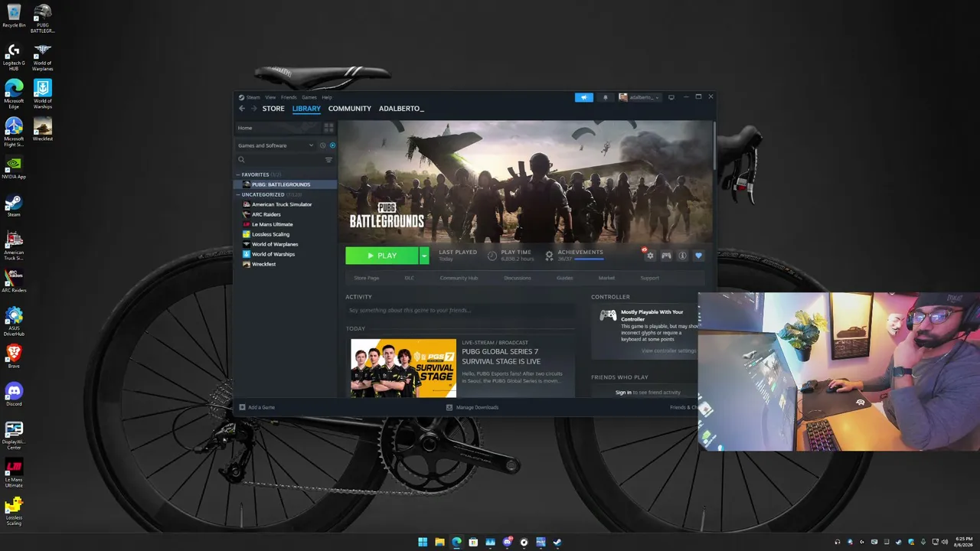Switch Steam to Big Picture mode
The height and width of the screenshot is (551, 980).
[671, 97]
